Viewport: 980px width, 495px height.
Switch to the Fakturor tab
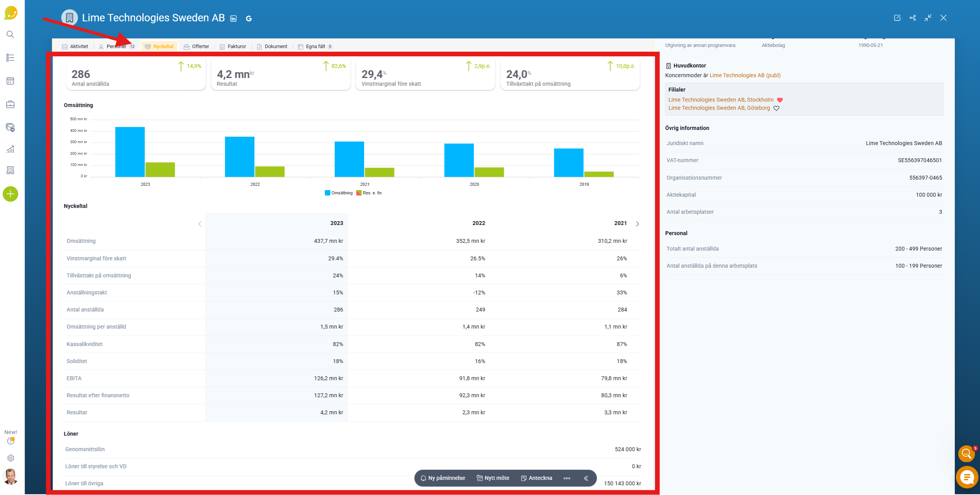point(233,47)
